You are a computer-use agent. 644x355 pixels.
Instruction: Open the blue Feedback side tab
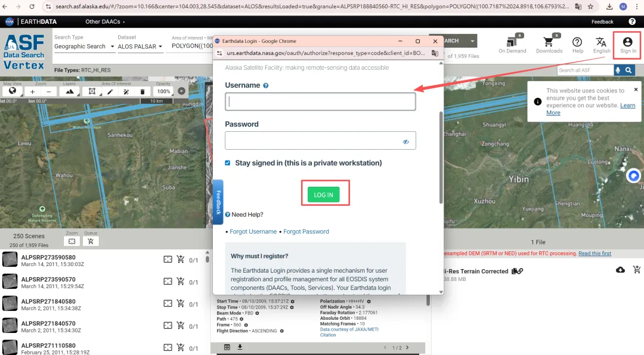pos(218,202)
